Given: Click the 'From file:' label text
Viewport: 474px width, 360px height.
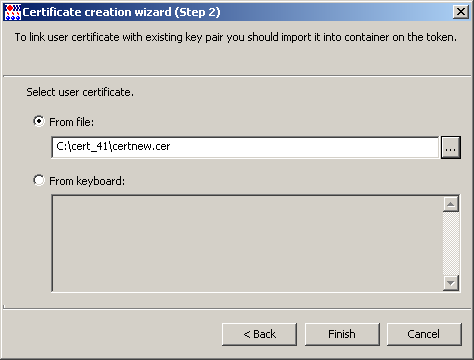Looking at the screenshot, I should coord(72,122).
